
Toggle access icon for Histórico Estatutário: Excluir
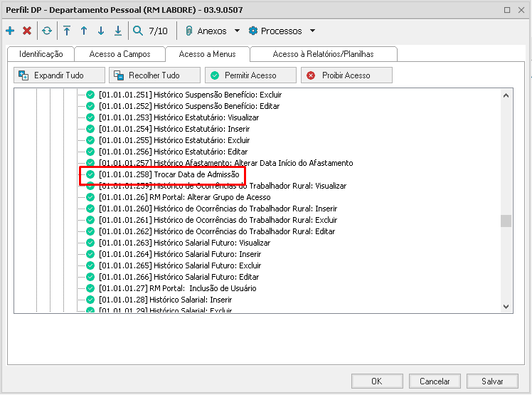click(90, 140)
